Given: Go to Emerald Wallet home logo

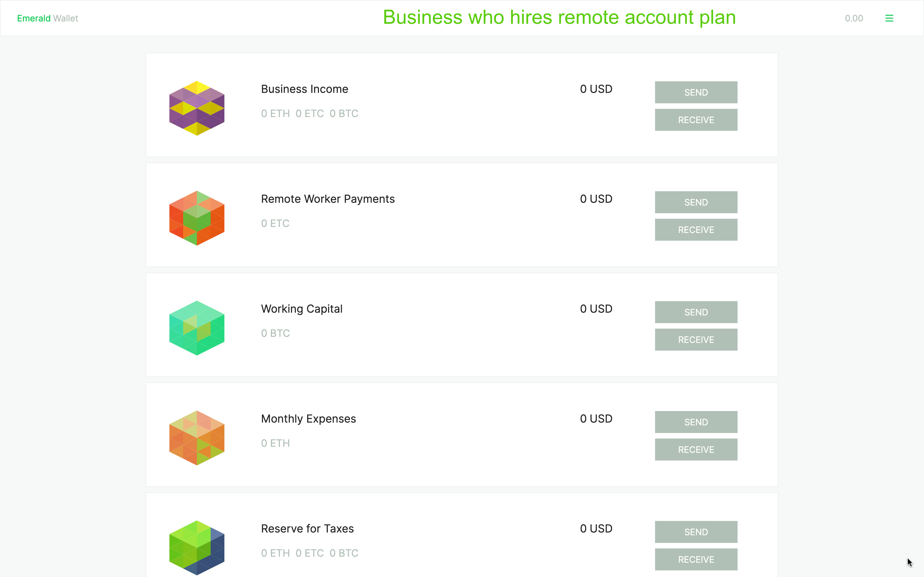Looking at the screenshot, I should tap(47, 18).
